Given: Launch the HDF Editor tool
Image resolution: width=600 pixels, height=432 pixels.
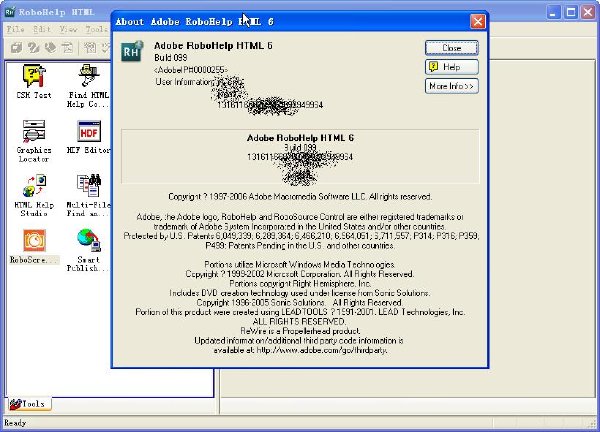Looking at the screenshot, I should (88, 136).
